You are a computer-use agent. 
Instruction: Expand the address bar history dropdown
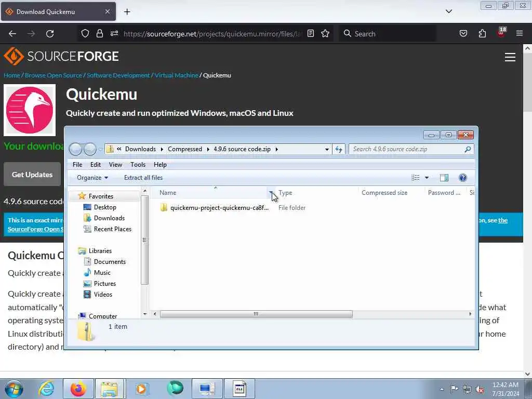pyautogui.click(x=327, y=149)
